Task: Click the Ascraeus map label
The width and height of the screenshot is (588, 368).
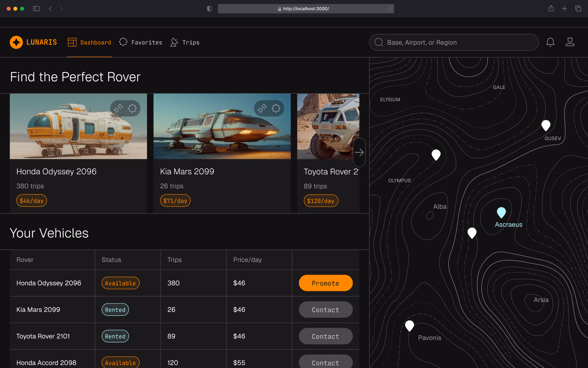Action: [508, 224]
